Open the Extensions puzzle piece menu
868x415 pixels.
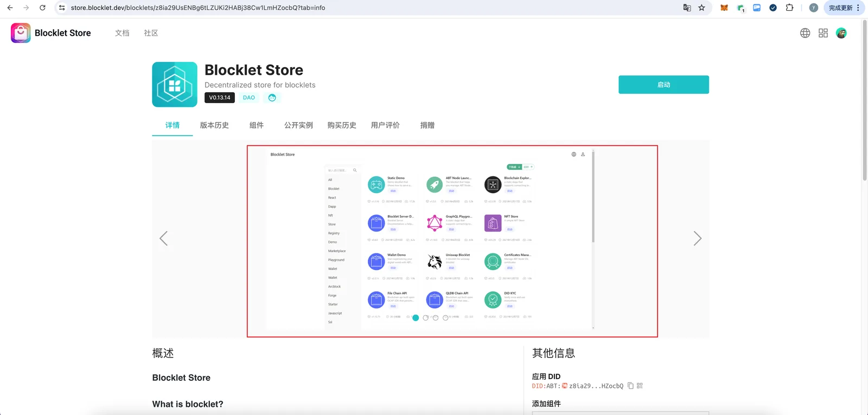(x=789, y=8)
